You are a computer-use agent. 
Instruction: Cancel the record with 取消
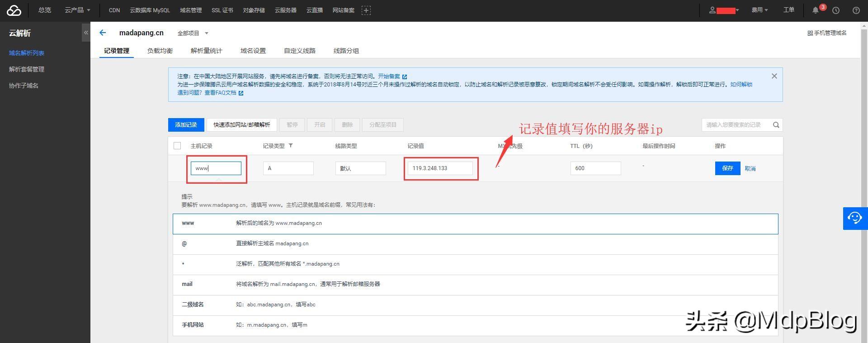point(750,168)
